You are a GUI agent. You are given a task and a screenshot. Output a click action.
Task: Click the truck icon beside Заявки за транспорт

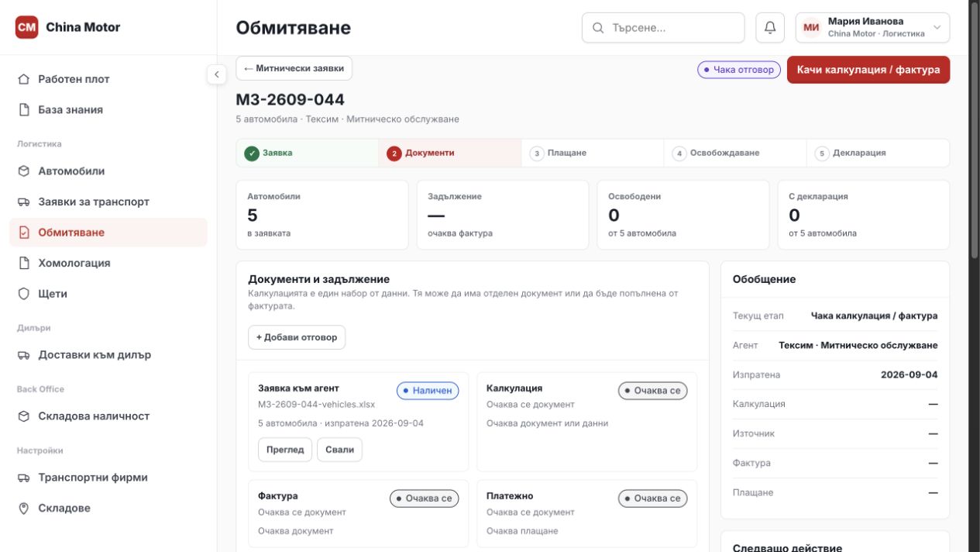24,202
